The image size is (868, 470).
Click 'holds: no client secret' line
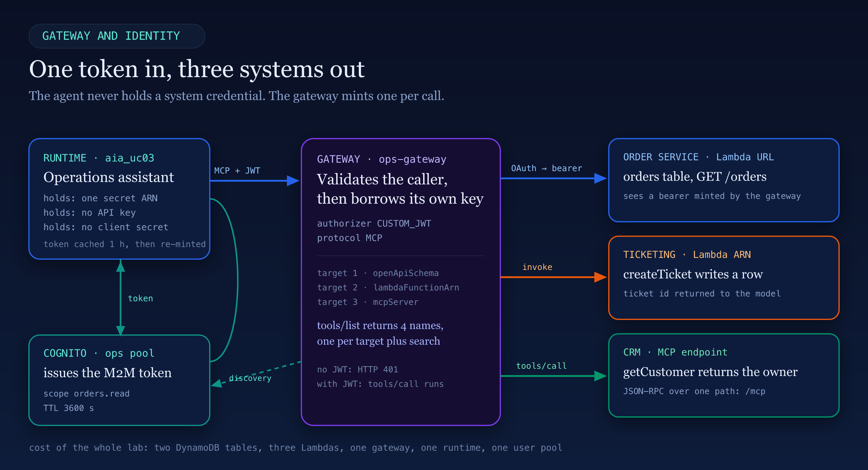pos(106,227)
